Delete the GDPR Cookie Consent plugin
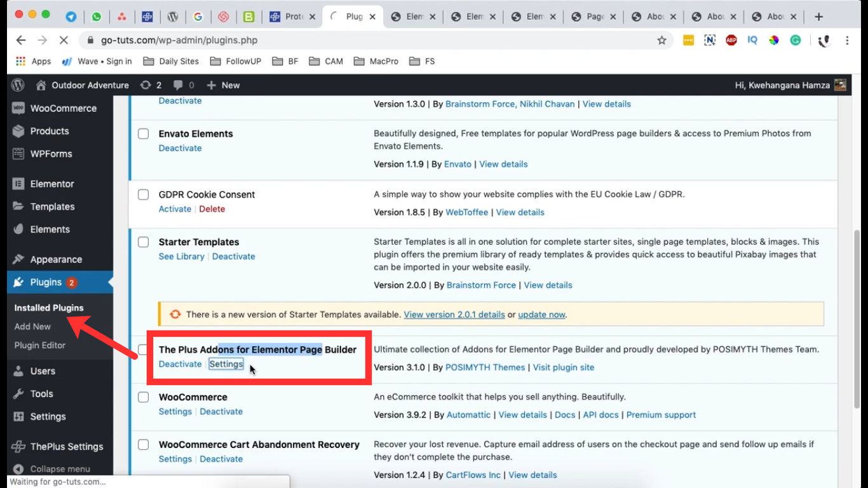The width and height of the screenshot is (868, 488). coord(212,209)
